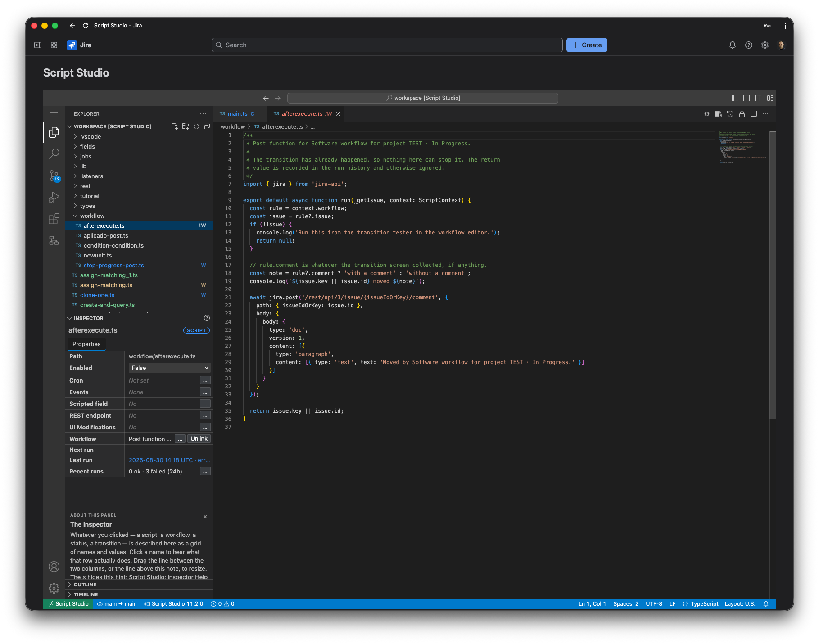Open the Run and Debug view
This screenshot has width=819, height=644.
(54, 198)
